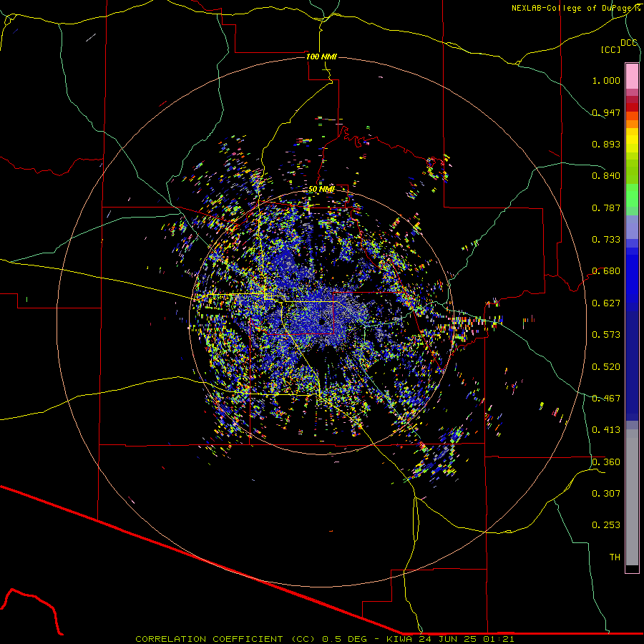Pick the red segment of the color bar
The height and width of the screenshot is (644, 644).
[x=632, y=107]
